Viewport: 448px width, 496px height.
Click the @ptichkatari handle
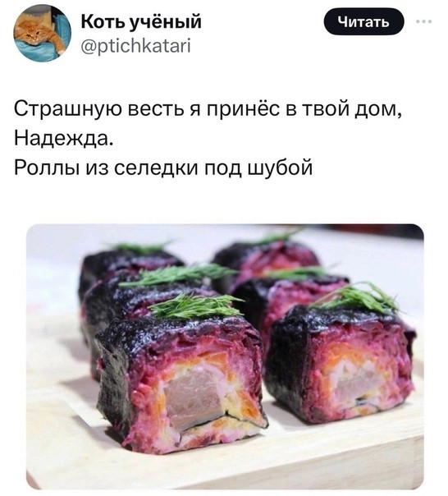(135, 45)
